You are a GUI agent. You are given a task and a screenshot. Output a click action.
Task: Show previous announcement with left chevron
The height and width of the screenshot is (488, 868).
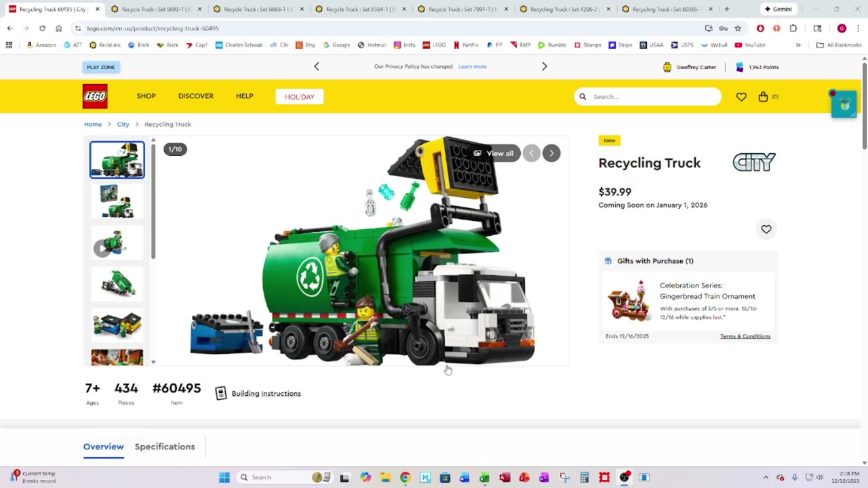point(317,66)
